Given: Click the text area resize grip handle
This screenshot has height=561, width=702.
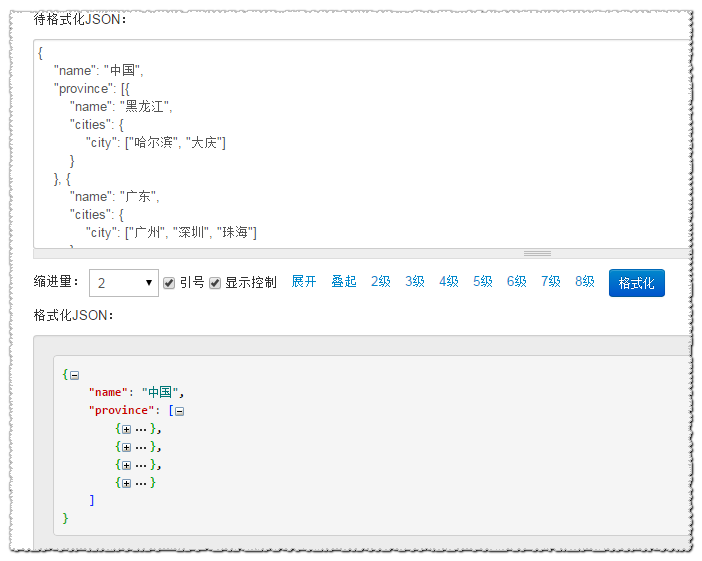Looking at the screenshot, I should tap(537, 253).
